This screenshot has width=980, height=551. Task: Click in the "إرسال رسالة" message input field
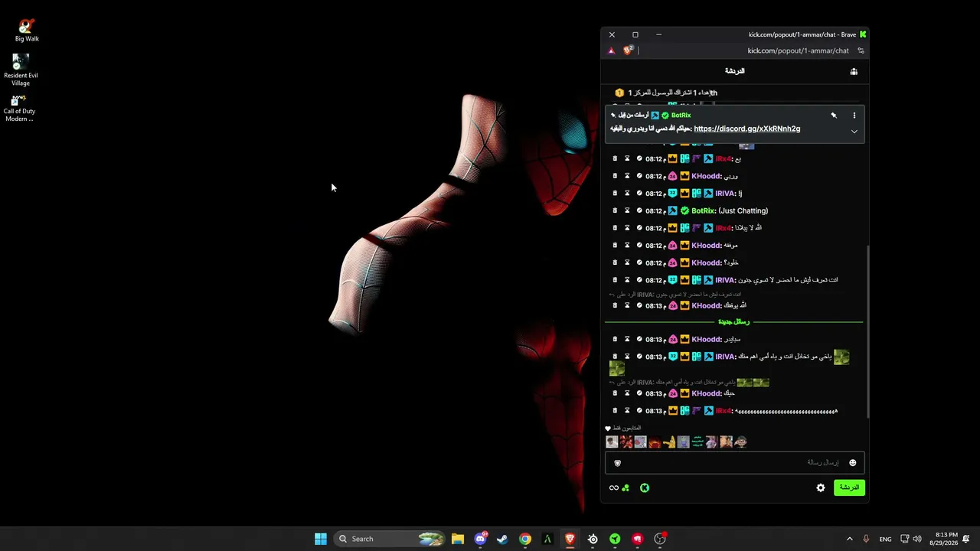click(735, 463)
